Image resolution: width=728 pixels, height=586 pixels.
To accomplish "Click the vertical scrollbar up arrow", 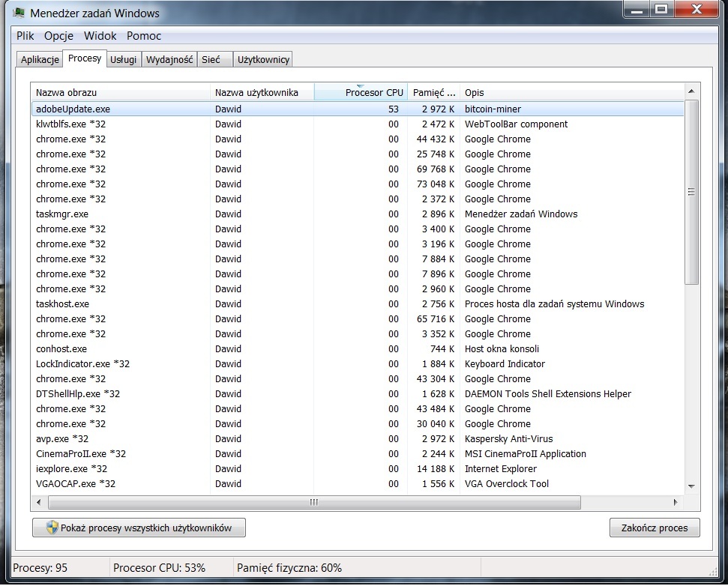I will [x=691, y=91].
